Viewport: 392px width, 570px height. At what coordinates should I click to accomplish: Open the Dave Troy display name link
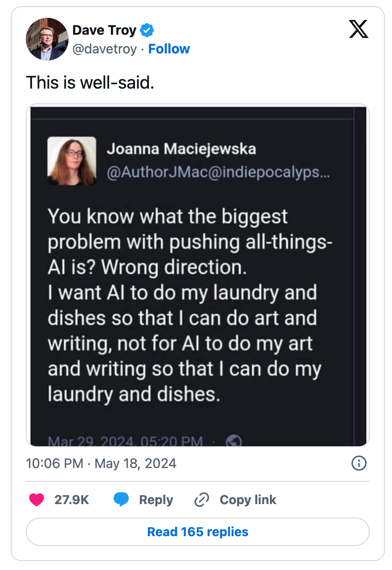[104, 30]
